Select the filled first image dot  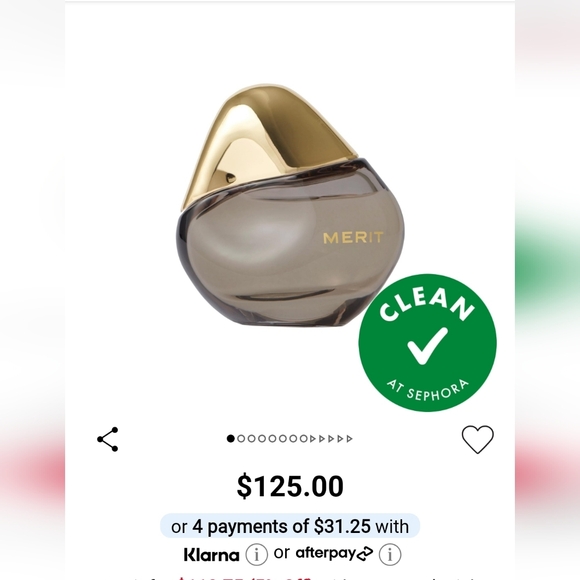coord(231,438)
